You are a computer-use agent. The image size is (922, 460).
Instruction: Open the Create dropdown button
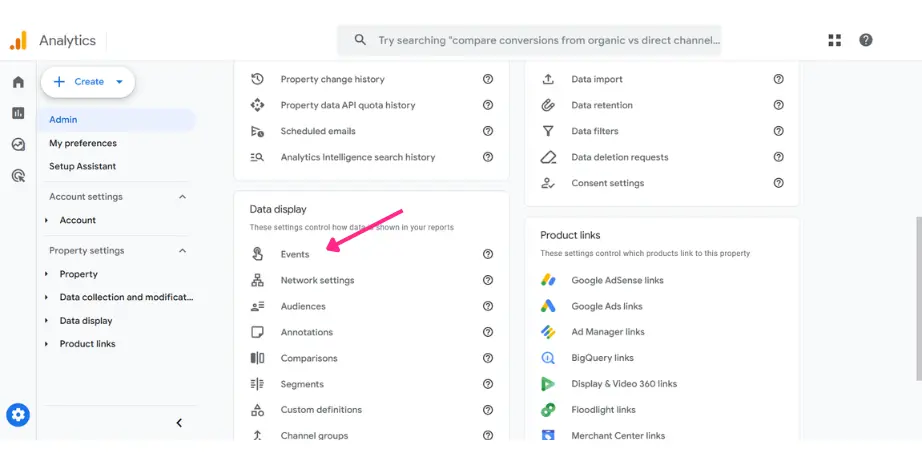click(88, 82)
